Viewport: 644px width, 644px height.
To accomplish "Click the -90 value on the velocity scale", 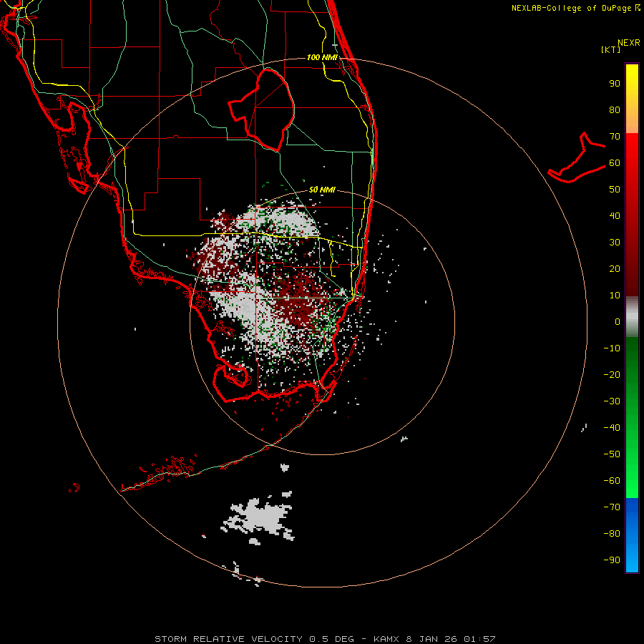I will coord(612,560).
